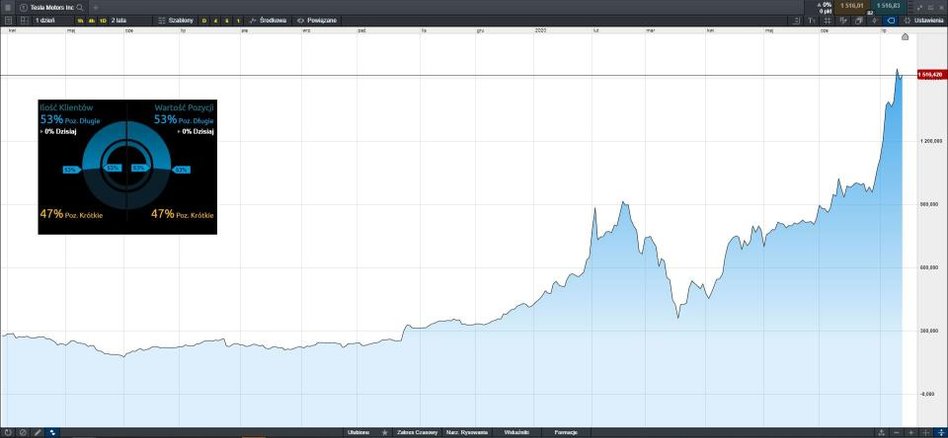Toggle the highlighted blue chart view button
This screenshot has height=438, width=948.
(893, 19)
